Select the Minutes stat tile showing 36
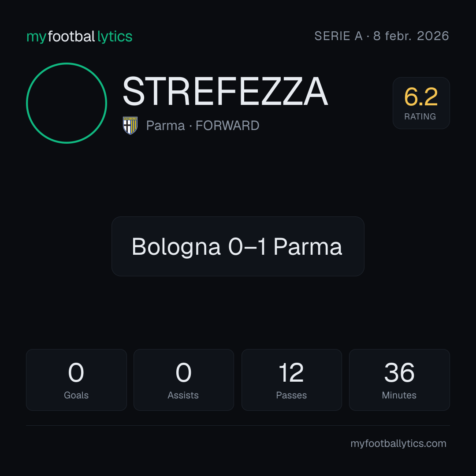Image resolution: width=476 pixels, height=476 pixels. 399,380
